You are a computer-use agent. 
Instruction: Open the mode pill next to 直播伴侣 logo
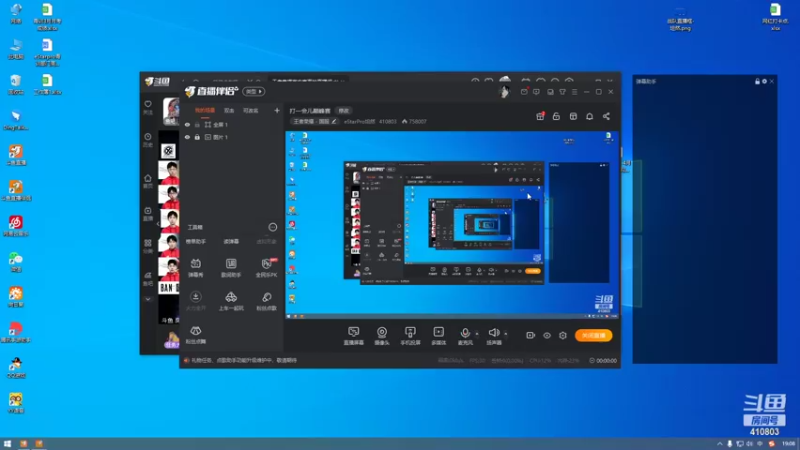coord(254,91)
